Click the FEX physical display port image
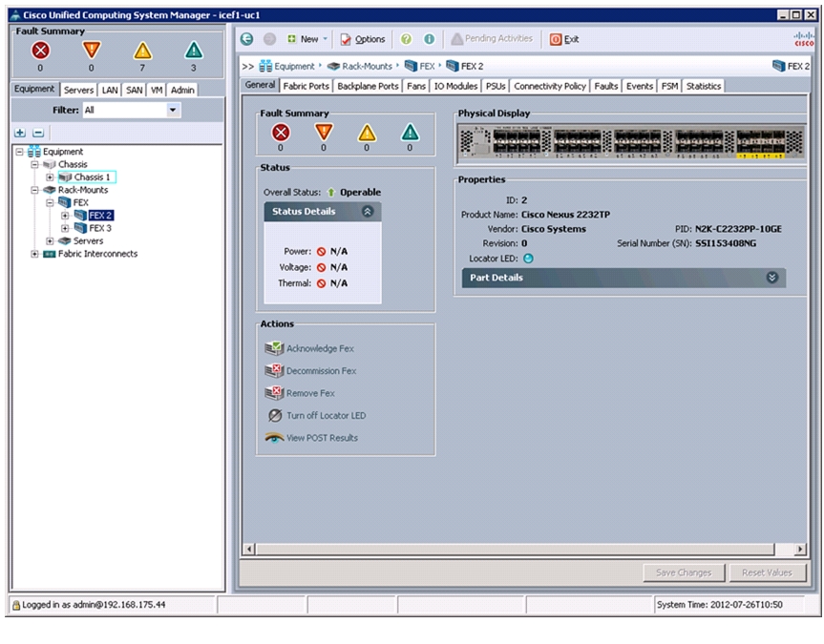The width and height of the screenshot is (824, 644). click(x=631, y=142)
